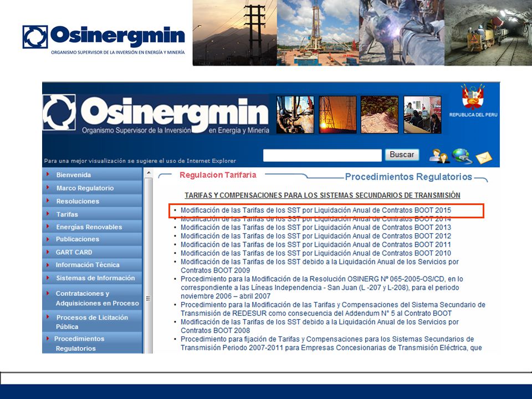Click the sidebar scrollbar up arrow

coord(149,172)
